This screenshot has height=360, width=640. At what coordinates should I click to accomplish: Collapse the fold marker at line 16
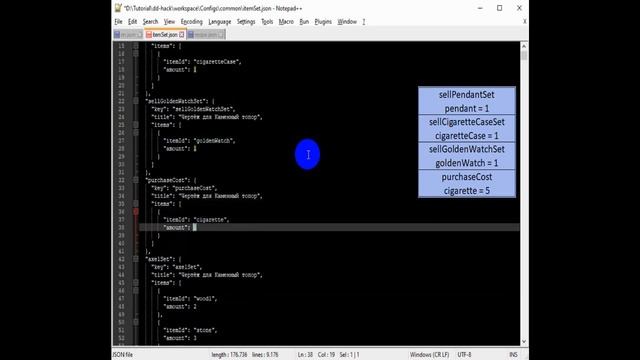point(136,53)
